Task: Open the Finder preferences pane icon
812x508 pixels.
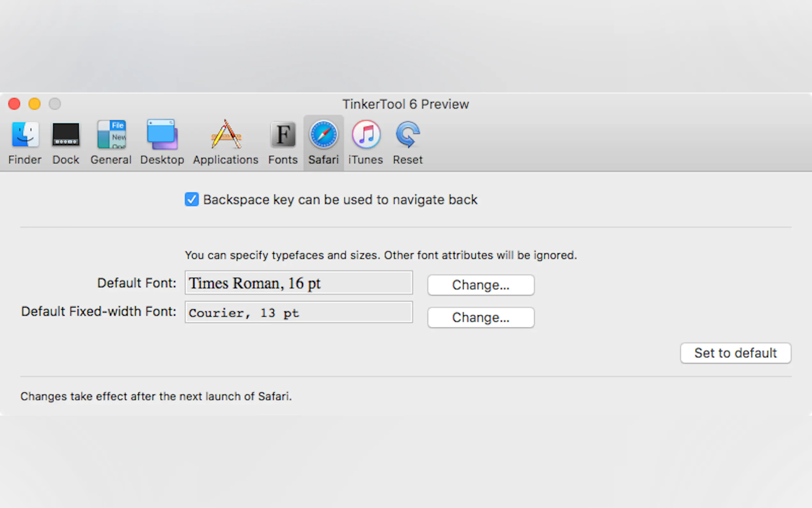Action: [x=25, y=135]
